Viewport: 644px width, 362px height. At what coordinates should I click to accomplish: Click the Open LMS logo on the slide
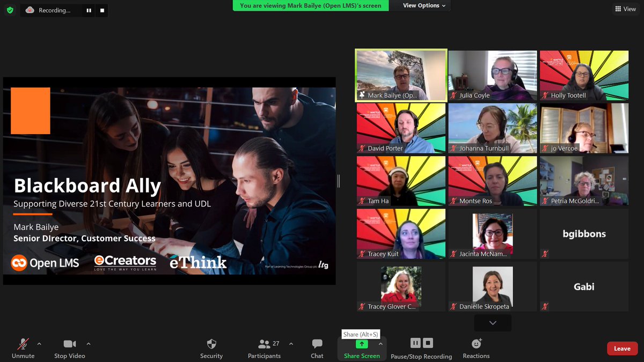45,263
